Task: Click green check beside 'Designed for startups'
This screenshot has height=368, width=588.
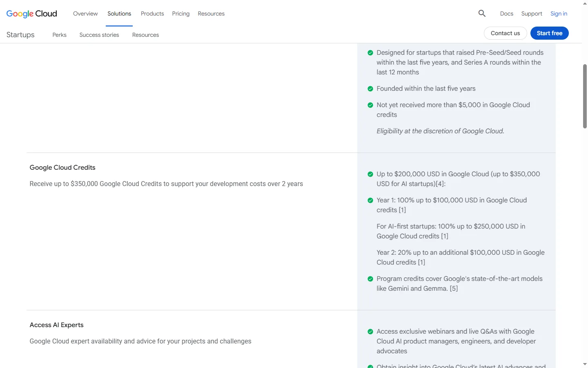Action: [x=370, y=53]
